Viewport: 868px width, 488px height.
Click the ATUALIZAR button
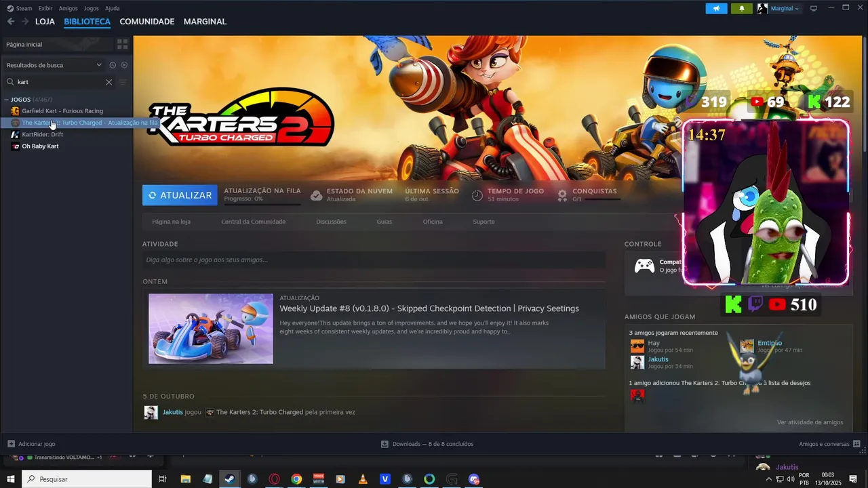tap(180, 195)
